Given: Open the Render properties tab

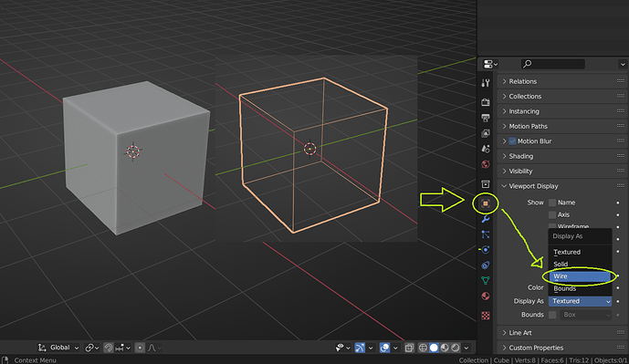Looking at the screenshot, I should tap(486, 102).
